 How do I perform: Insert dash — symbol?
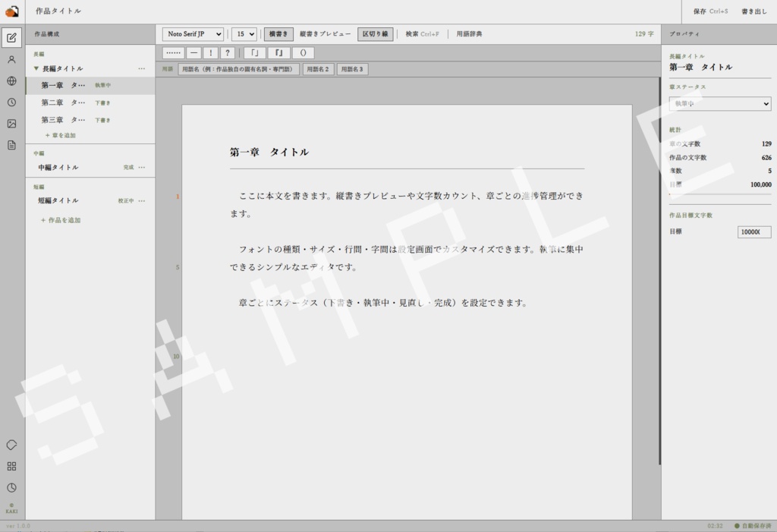(193, 52)
